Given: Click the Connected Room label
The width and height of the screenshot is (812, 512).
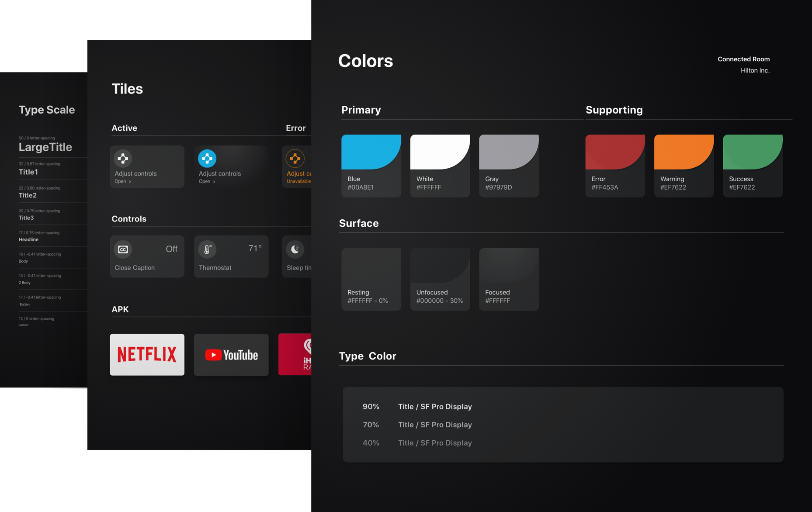Looking at the screenshot, I should (743, 59).
